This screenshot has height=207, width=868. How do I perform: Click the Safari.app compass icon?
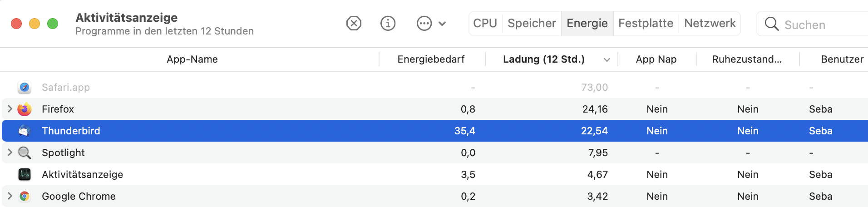coord(25,87)
